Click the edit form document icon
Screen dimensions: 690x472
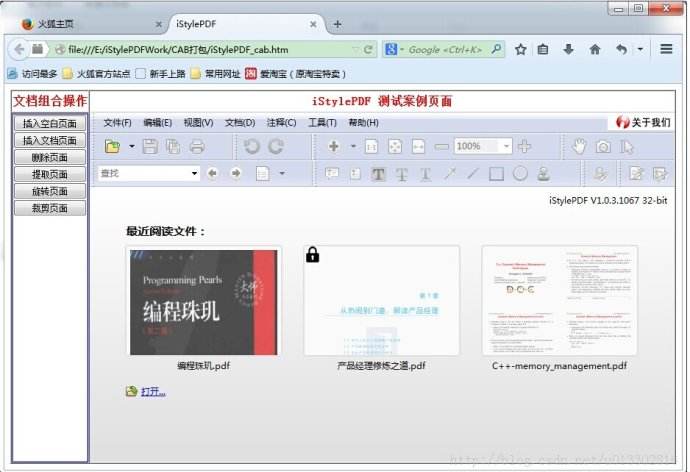(x=636, y=174)
